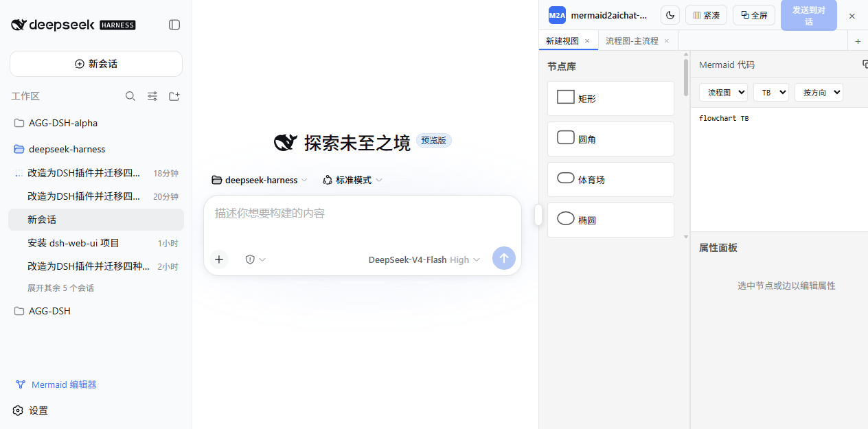Open the 18分钟 conversation entry
This screenshot has width=868, height=429.
[96, 173]
